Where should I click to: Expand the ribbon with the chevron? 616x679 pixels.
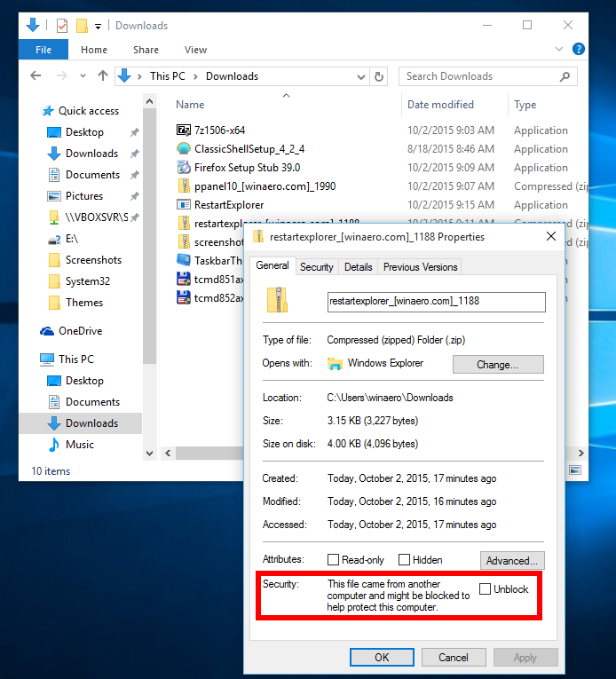(559, 50)
